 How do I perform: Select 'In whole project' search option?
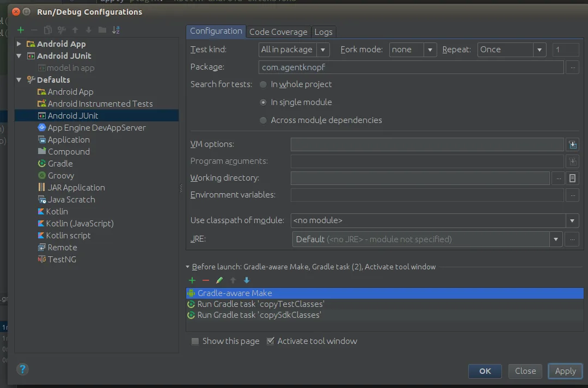point(264,84)
